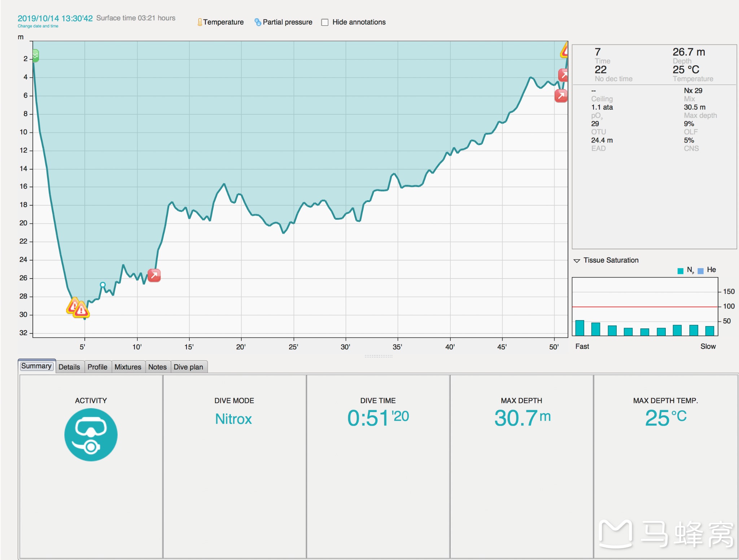The image size is (739, 560).
Task: Click the Partial pressure label
Action: pos(288,22)
